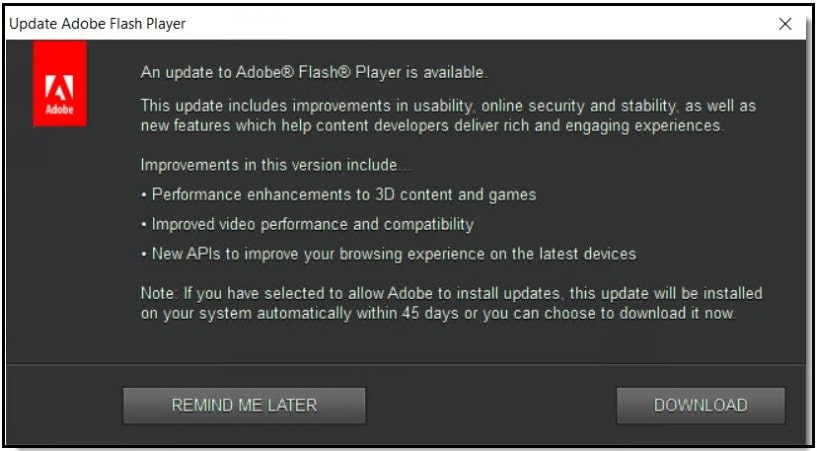Select the "Performance enhancements to 3D content" bullet
Image resolution: width=817 pixels, height=451 pixels.
coord(339,195)
